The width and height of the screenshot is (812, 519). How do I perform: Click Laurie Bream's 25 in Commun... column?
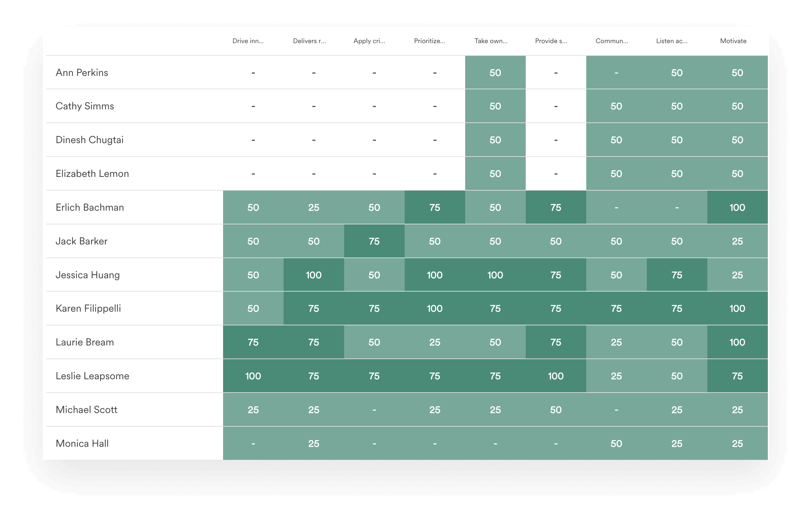point(616,342)
